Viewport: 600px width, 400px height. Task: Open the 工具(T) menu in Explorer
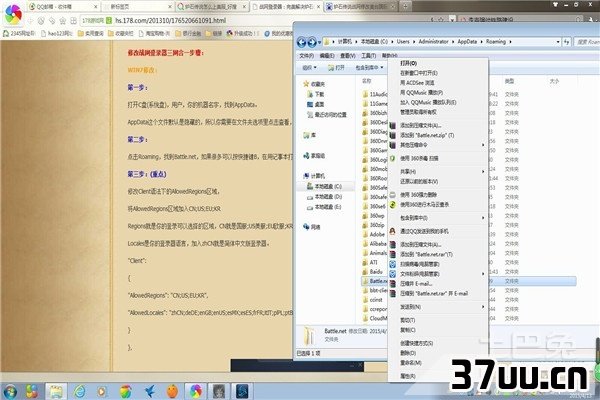[x=368, y=56]
